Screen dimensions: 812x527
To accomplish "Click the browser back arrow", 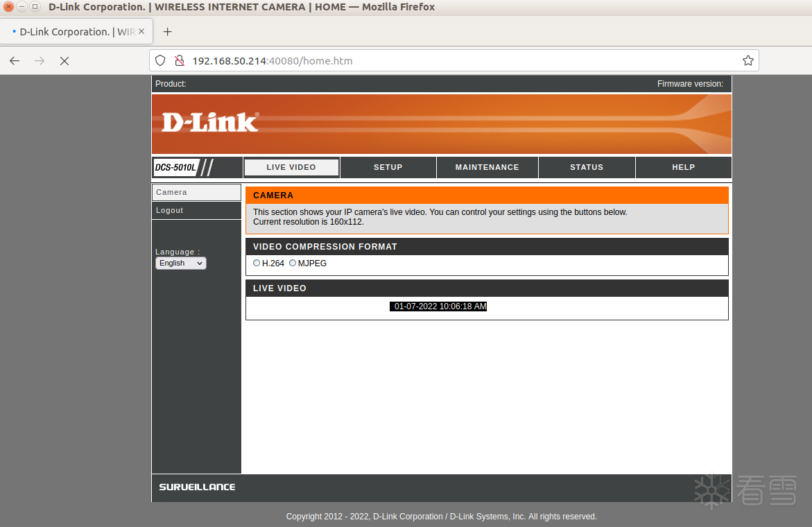I will (x=15, y=61).
